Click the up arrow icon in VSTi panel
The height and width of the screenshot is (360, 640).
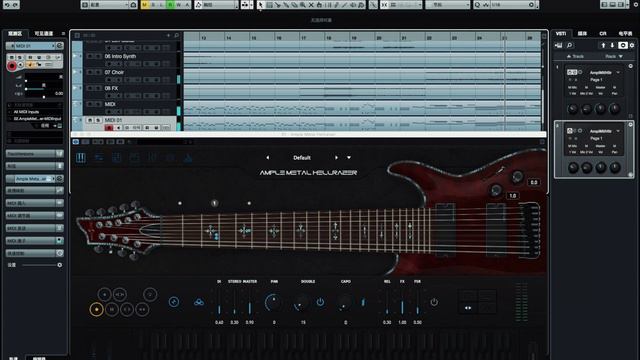[603, 45]
